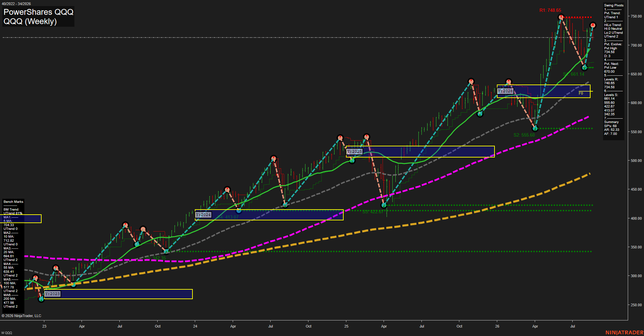Viewport: 644px width, 336px height.
Task: Click the 250.00 price axis label
Action: pyautogui.click(x=636, y=305)
